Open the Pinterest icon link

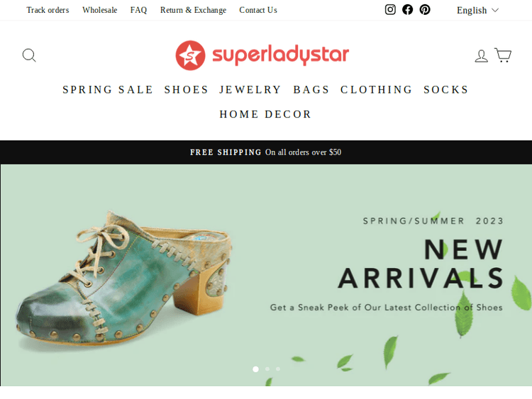click(x=425, y=9)
